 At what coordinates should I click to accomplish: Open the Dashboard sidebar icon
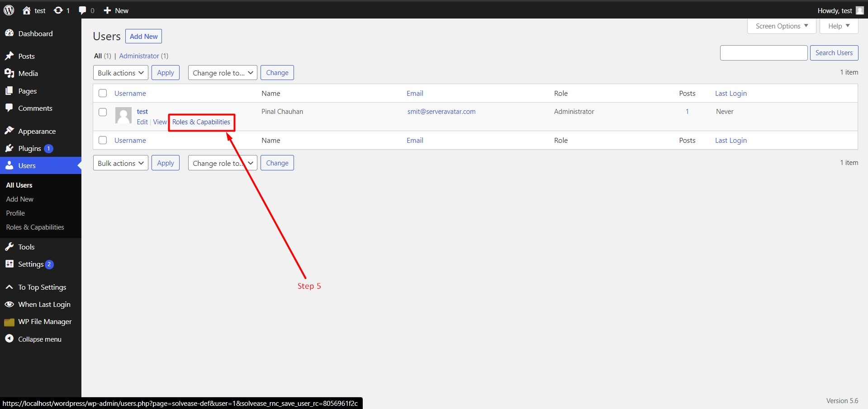tap(9, 33)
